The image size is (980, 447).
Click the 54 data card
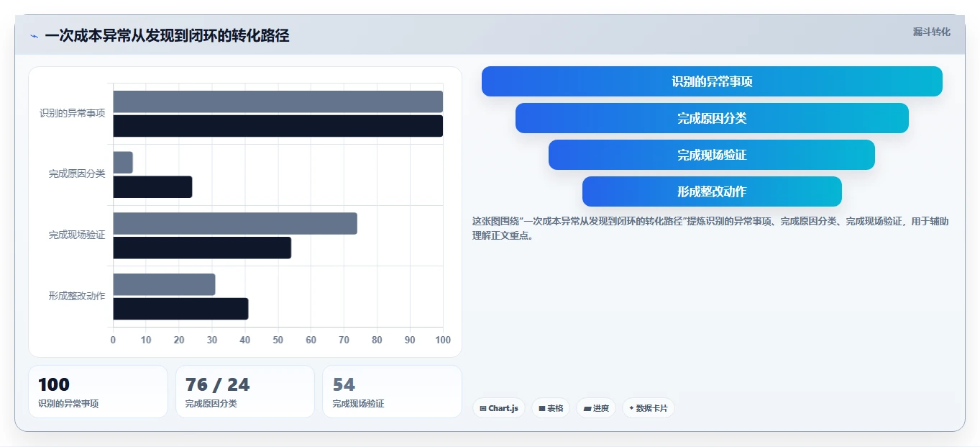(392, 392)
